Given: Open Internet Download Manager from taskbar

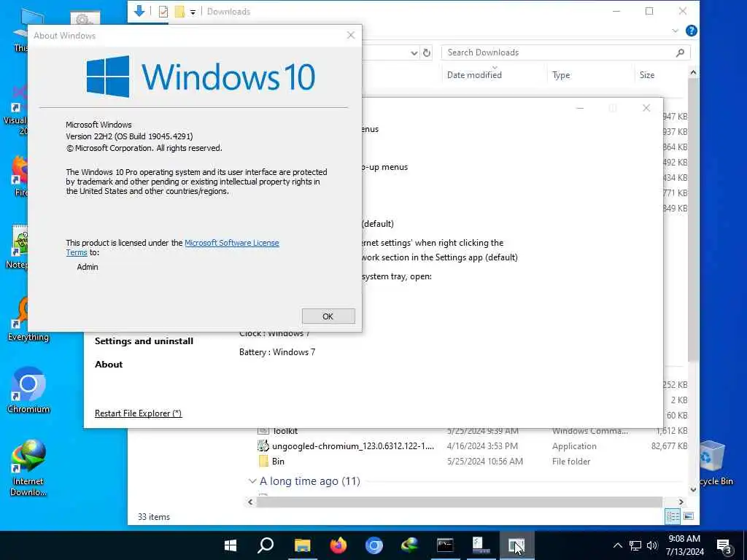Looking at the screenshot, I should coord(410,545).
